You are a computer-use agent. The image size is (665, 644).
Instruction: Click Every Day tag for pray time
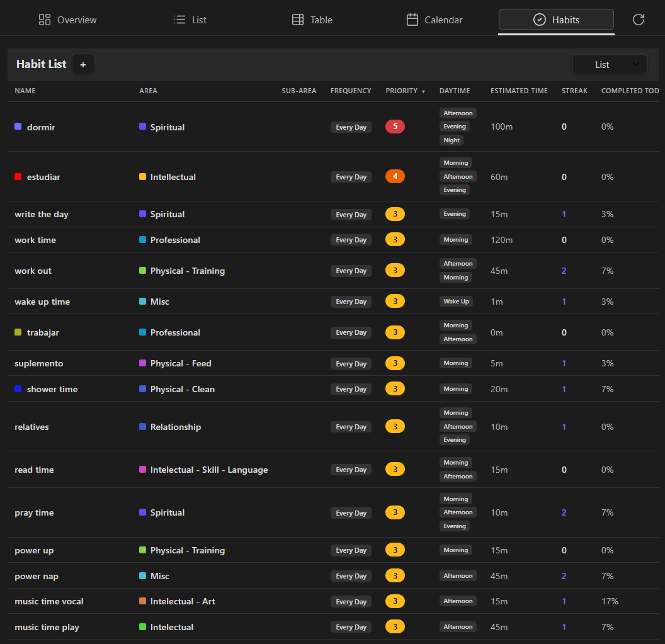pyautogui.click(x=351, y=512)
